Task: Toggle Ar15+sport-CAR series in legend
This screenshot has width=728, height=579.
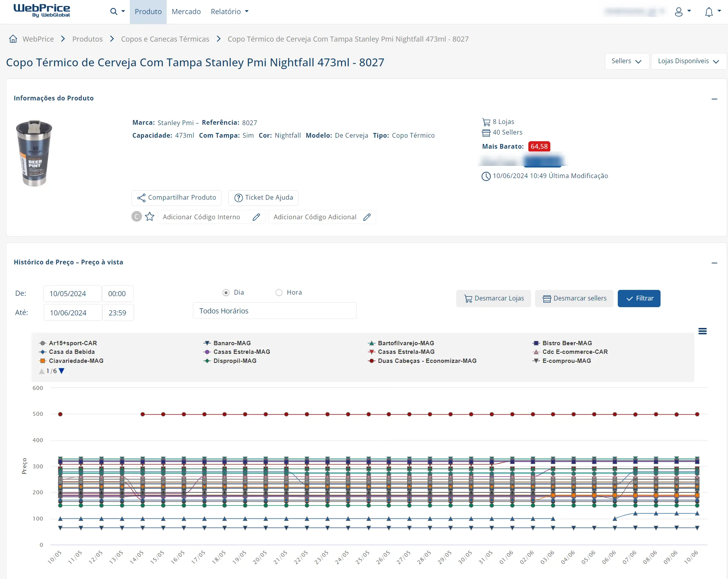Action: click(68, 343)
